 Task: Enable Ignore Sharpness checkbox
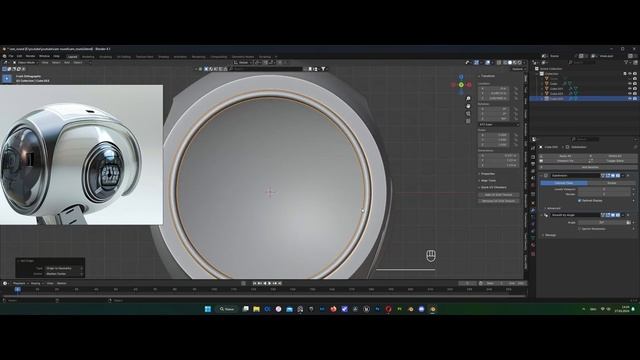[579, 229]
